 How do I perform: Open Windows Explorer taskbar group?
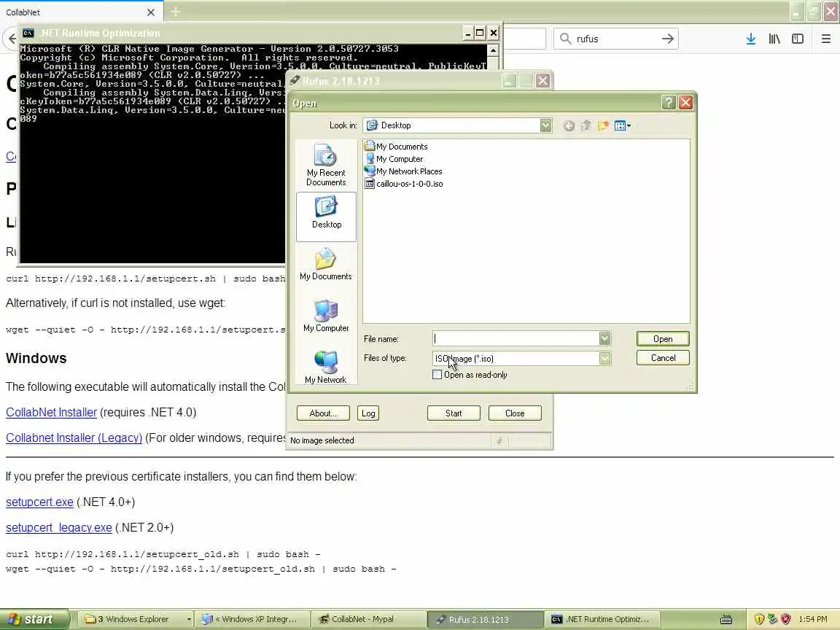pyautogui.click(x=137, y=619)
